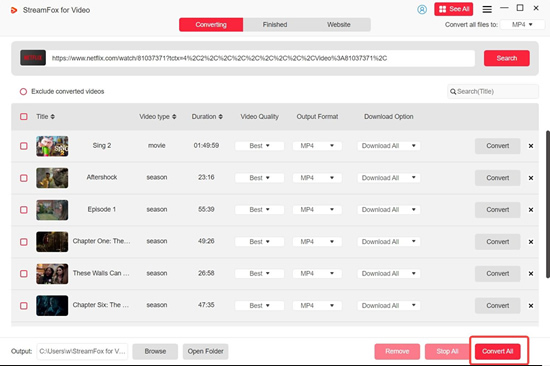
Task: Sort by Video type arrows
Action: tap(174, 117)
